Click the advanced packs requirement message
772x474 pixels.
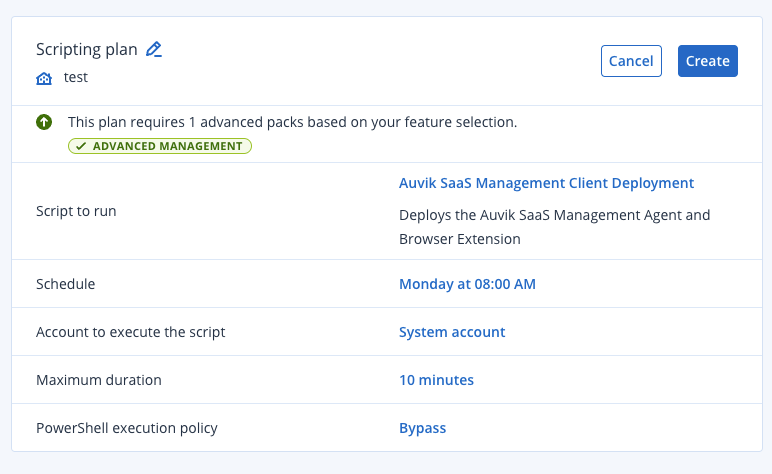tap(292, 122)
